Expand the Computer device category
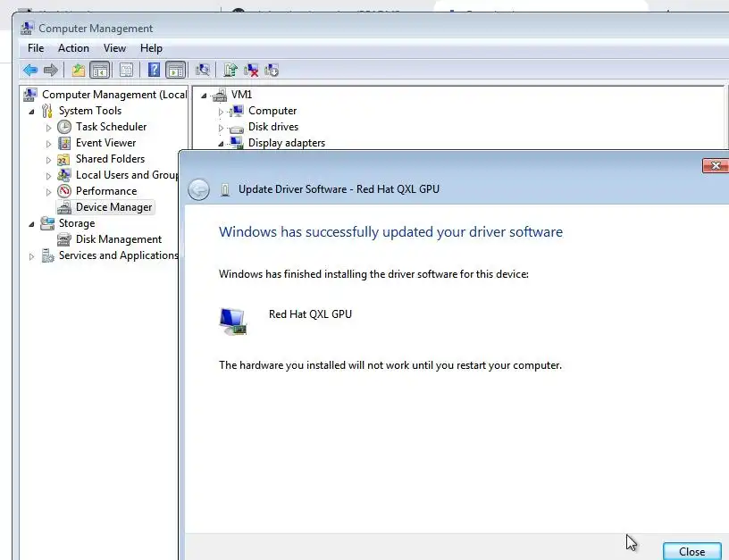Viewport: 729px width, 560px height. 221,112
